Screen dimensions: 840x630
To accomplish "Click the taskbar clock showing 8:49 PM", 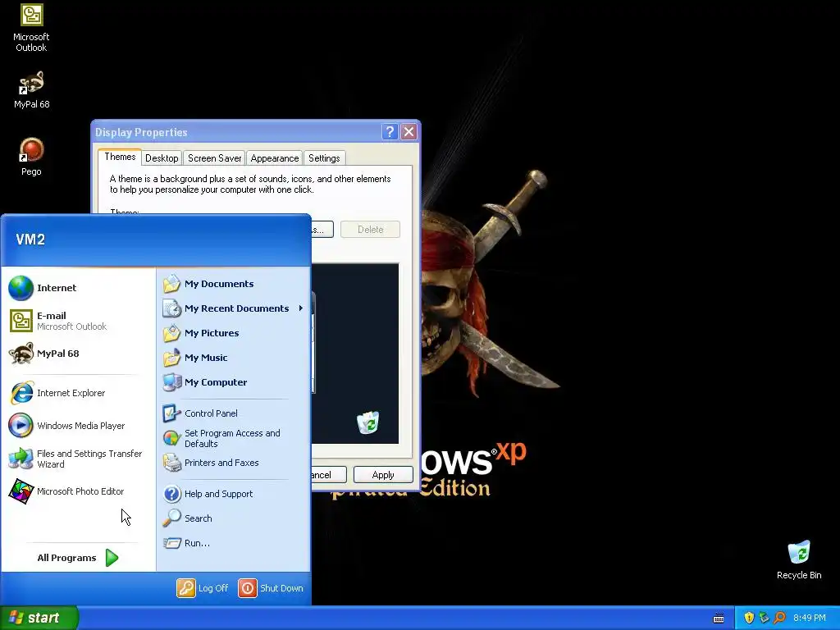I will pos(810,618).
